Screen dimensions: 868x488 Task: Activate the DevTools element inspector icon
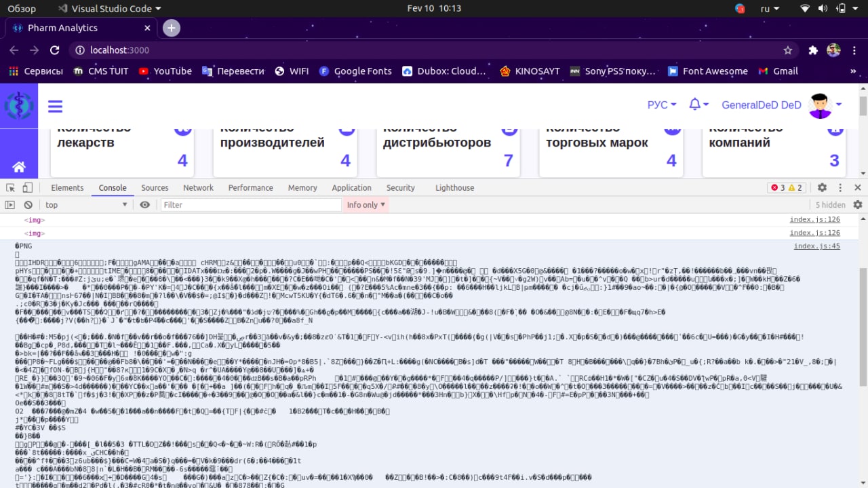click(11, 188)
